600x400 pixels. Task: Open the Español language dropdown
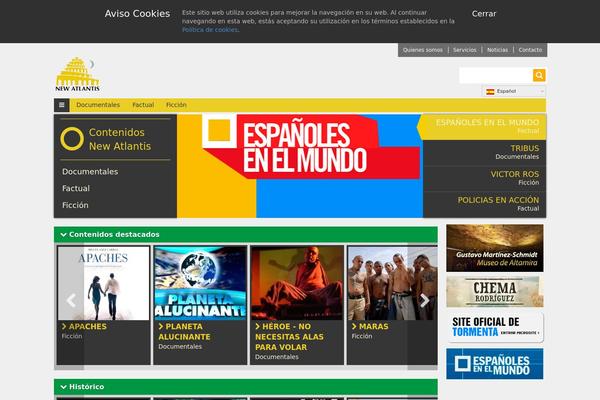coord(514,91)
